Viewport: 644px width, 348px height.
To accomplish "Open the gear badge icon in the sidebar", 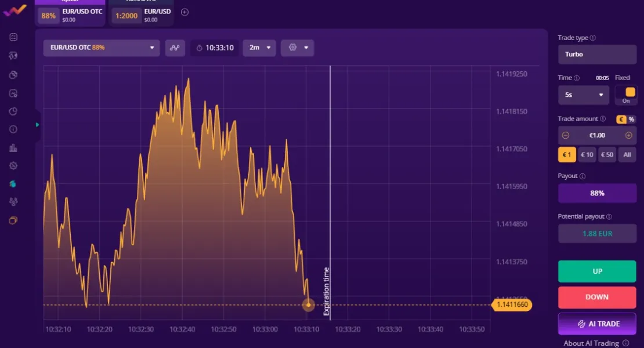I will point(13,166).
